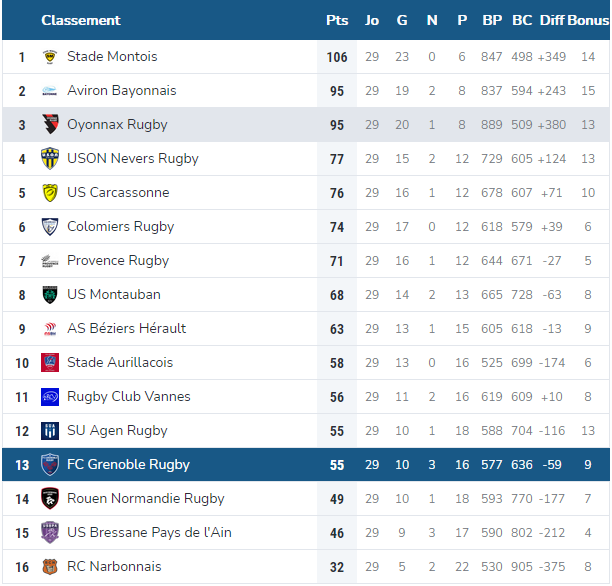Click the Stade Aurillacois red logo

(x=50, y=363)
